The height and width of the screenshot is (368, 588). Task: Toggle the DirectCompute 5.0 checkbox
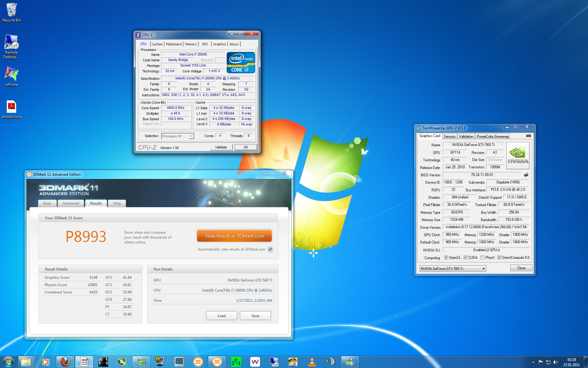click(x=499, y=258)
